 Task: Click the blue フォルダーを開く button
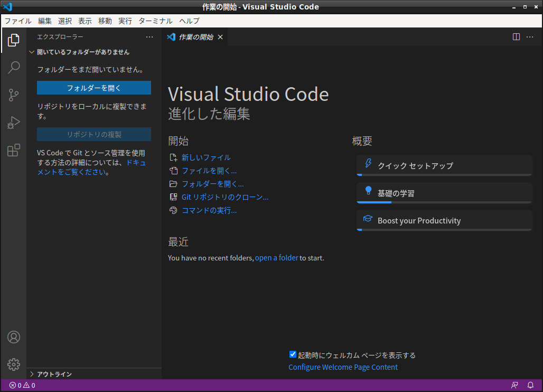pyautogui.click(x=94, y=88)
